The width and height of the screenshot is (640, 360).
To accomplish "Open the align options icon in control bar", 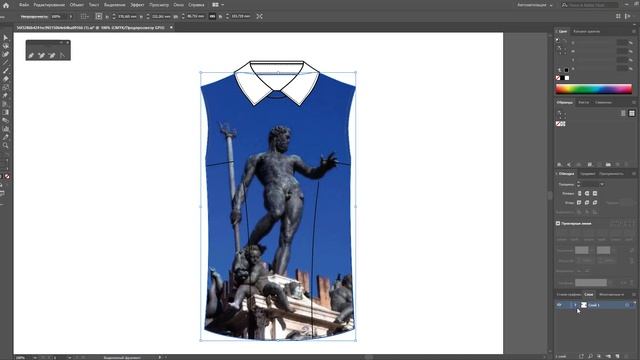I will click(84, 16).
